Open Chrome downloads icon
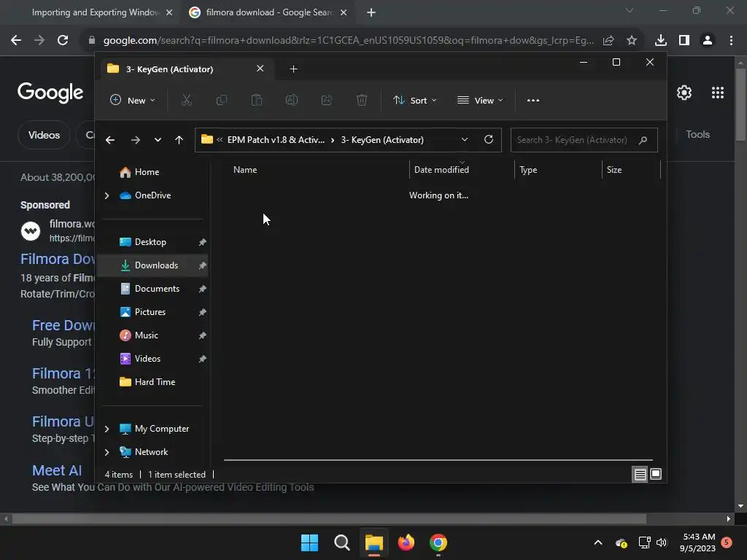 (660, 41)
